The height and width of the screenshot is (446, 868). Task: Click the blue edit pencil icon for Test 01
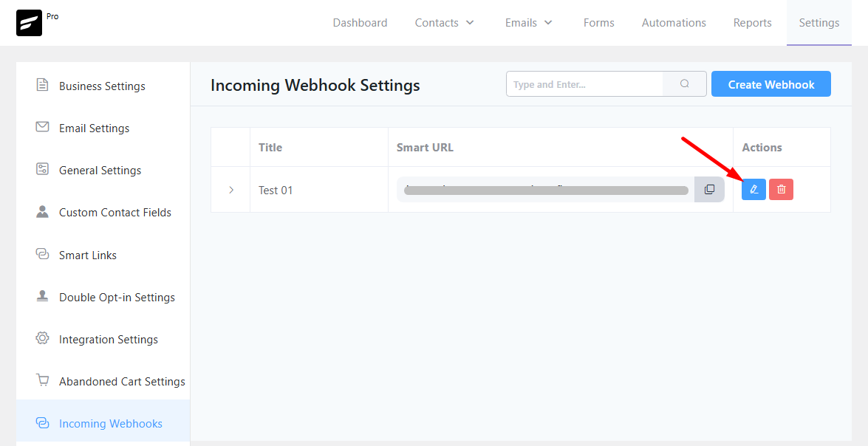click(x=753, y=190)
